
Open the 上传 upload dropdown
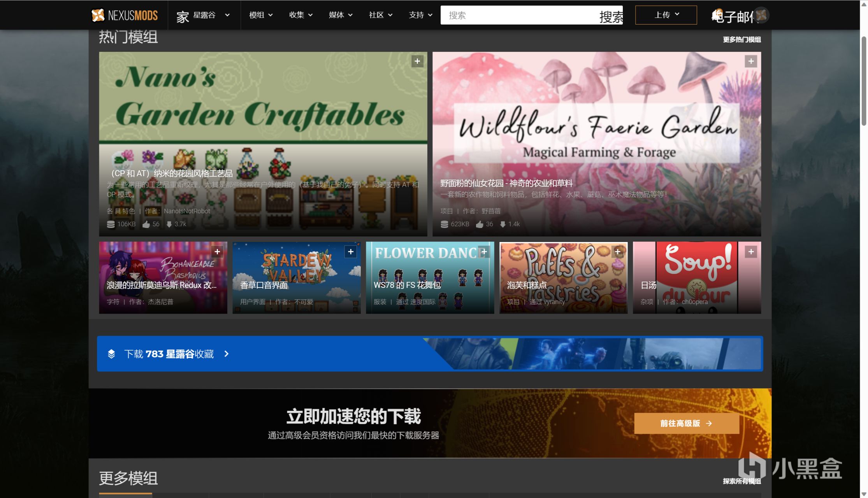pos(666,15)
